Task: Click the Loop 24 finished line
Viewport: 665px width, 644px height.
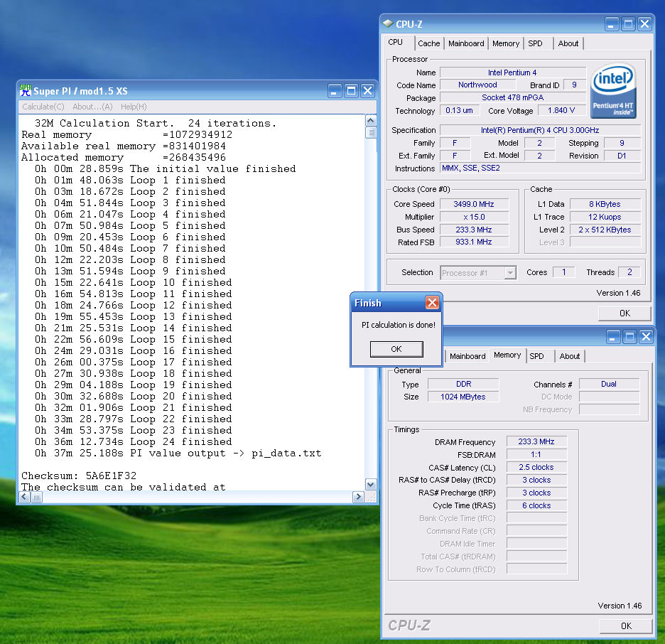Action: coord(133,441)
